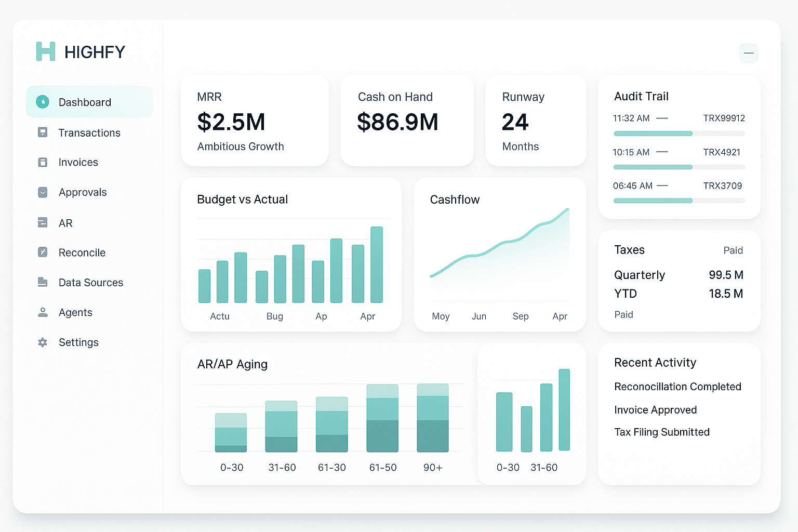Click the MRR card showing $2.5M
The width and height of the screenshot is (798, 532).
click(255, 121)
